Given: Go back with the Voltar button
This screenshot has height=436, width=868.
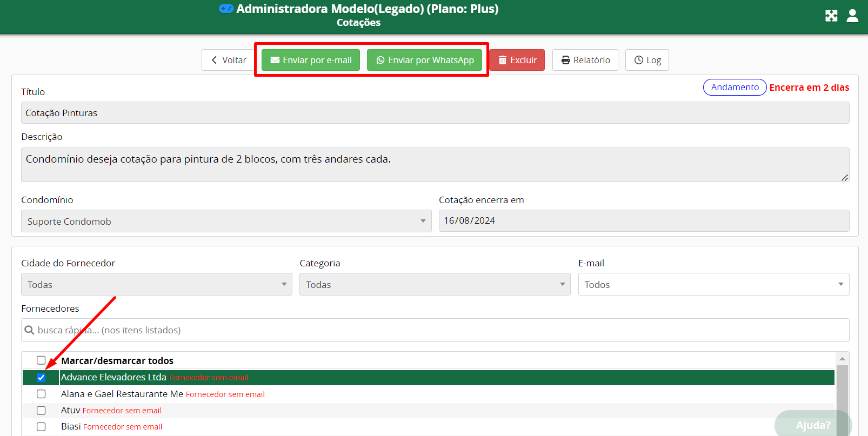Looking at the screenshot, I should pyautogui.click(x=228, y=60).
